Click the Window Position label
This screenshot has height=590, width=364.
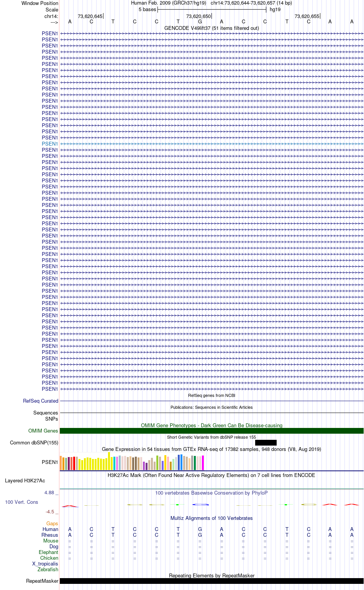(40, 3)
